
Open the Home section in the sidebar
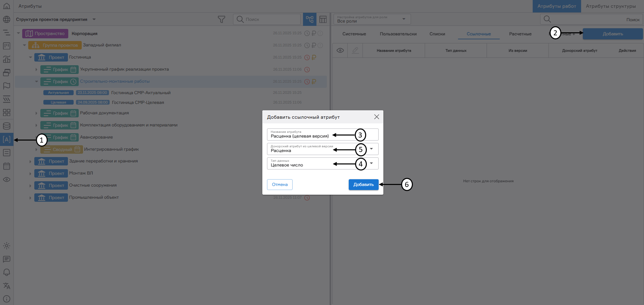pyautogui.click(x=6, y=6)
